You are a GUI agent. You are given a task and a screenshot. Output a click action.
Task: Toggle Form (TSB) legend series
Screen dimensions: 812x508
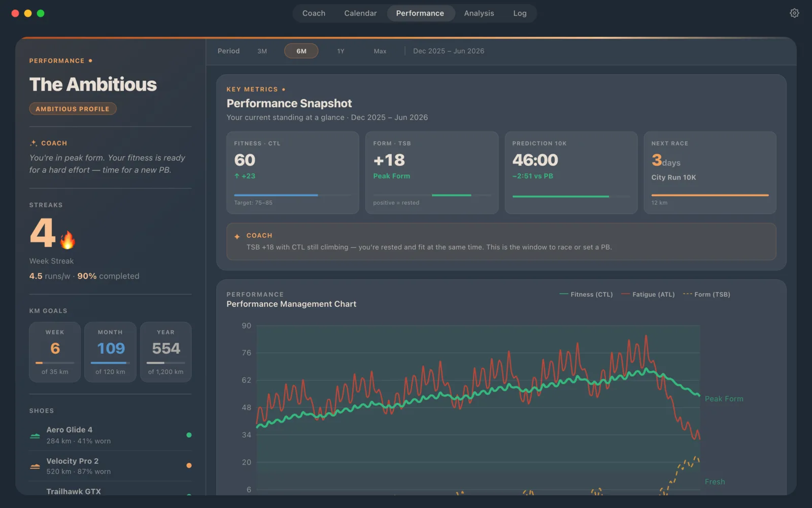tap(706, 295)
